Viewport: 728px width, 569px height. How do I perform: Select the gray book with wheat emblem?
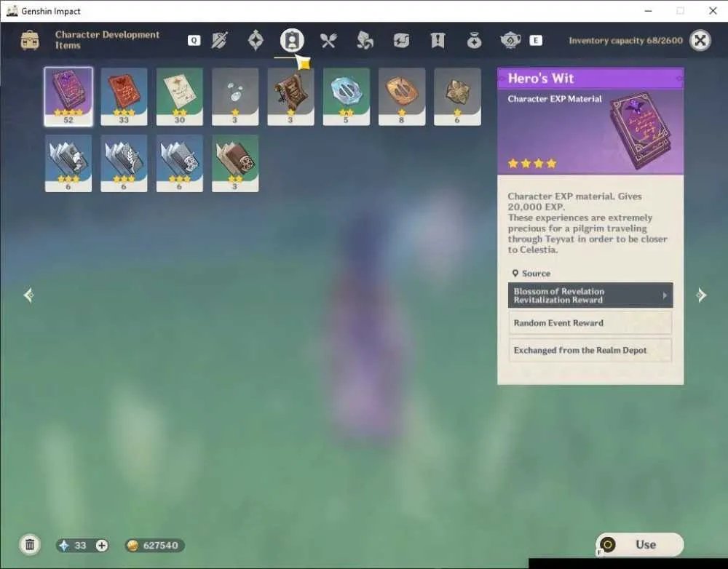pyautogui.click(x=124, y=164)
